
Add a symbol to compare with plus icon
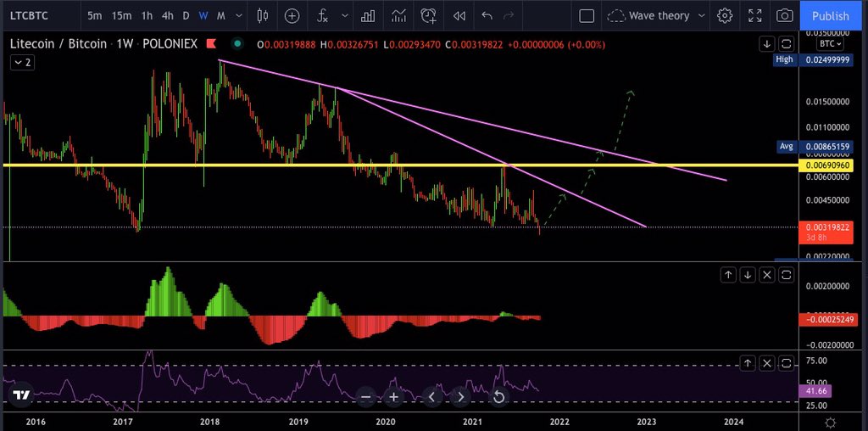[292, 16]
